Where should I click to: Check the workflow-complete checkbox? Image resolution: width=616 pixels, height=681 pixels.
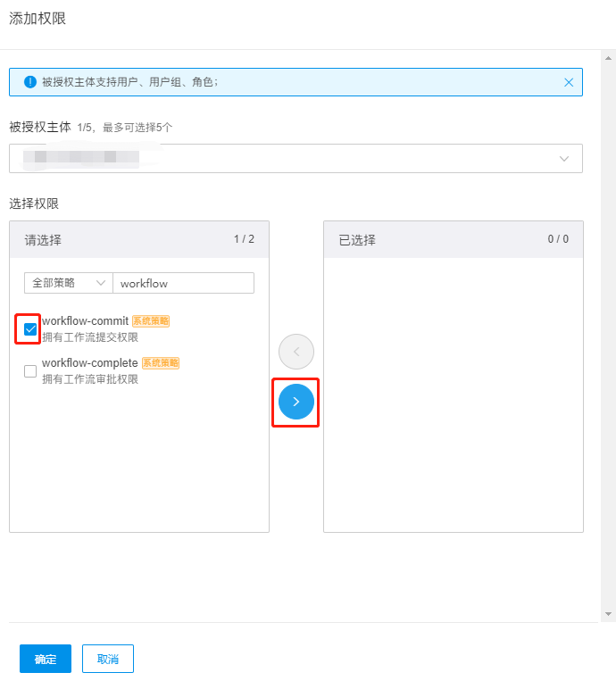pos(30,371)
